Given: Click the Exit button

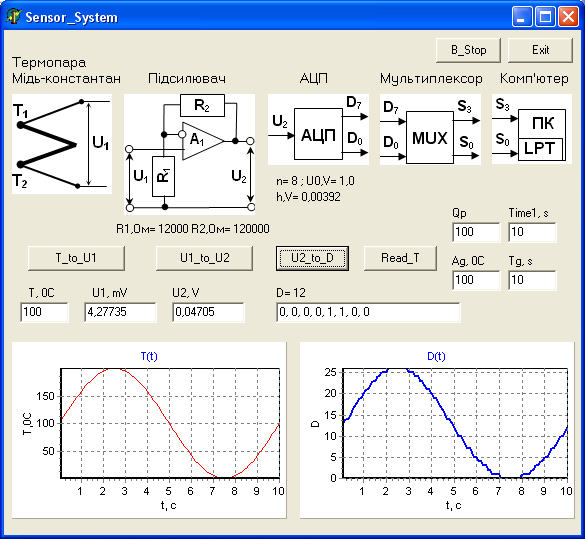Looking at the screenshot, I should pyautogui.click(x=540, y=50).
